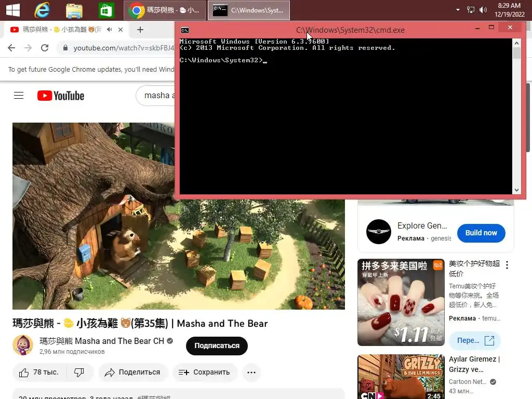Image resolution: width=532 pixels, height=399 pixels.
Task: Open the volume tray icon
Action: click(483, 10)
